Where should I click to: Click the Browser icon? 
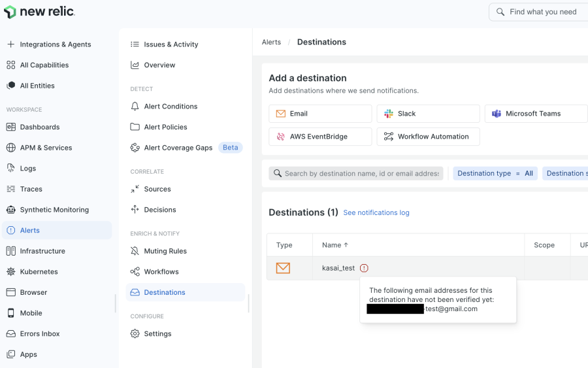[11, 292]
